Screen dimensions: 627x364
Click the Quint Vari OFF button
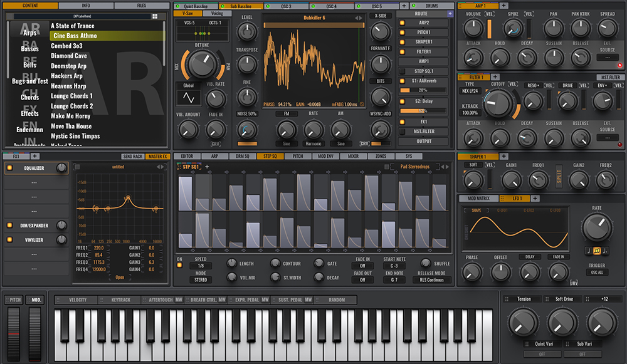pos(542,354)
